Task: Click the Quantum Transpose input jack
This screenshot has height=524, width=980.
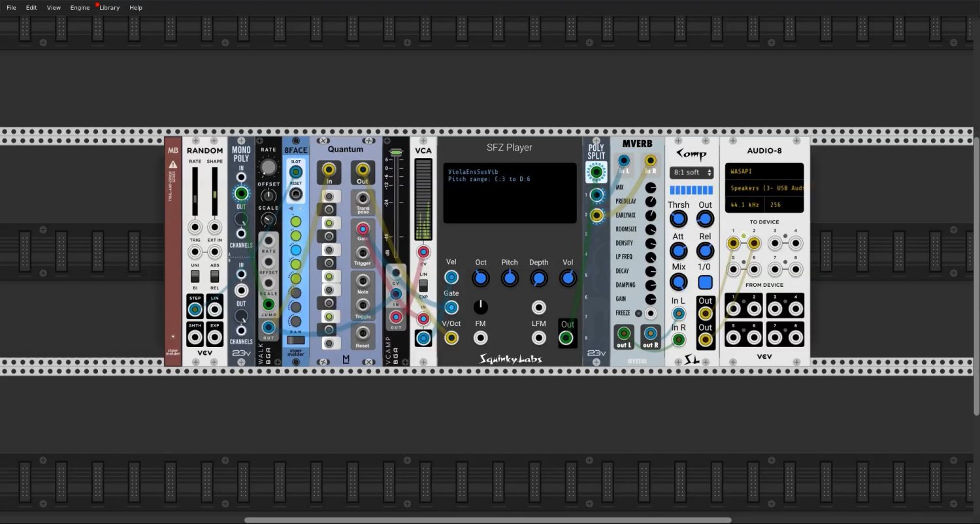Action: [x=363, y=198]
